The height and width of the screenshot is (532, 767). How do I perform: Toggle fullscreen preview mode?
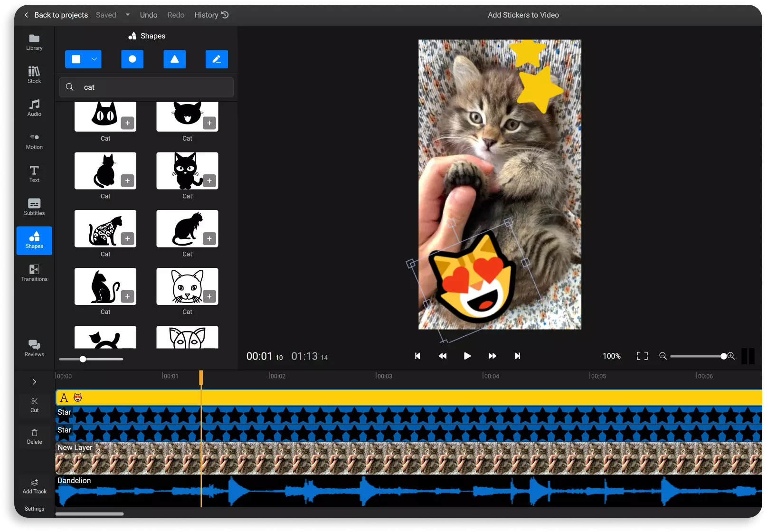tap(642, 356)
